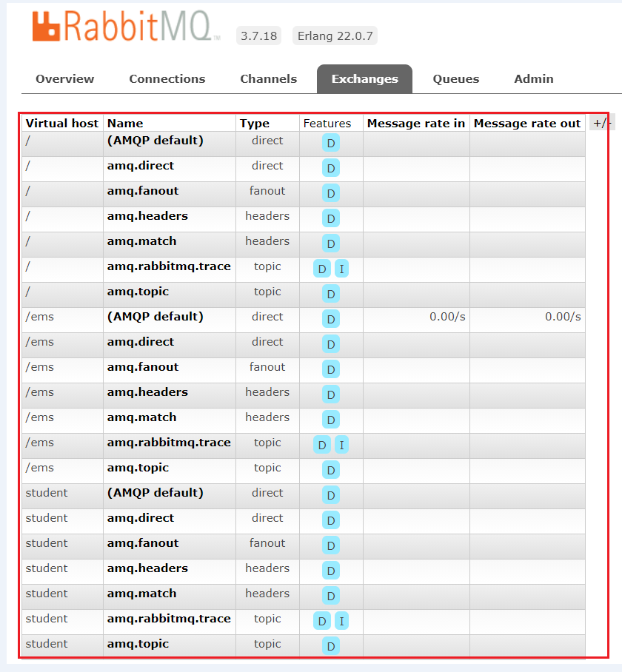Image resolution: width=622 pixels, height=672 pixels.
Task: Click D badge of student amq.fanout row
Action: pyautogui.click(x=331, y=545)
